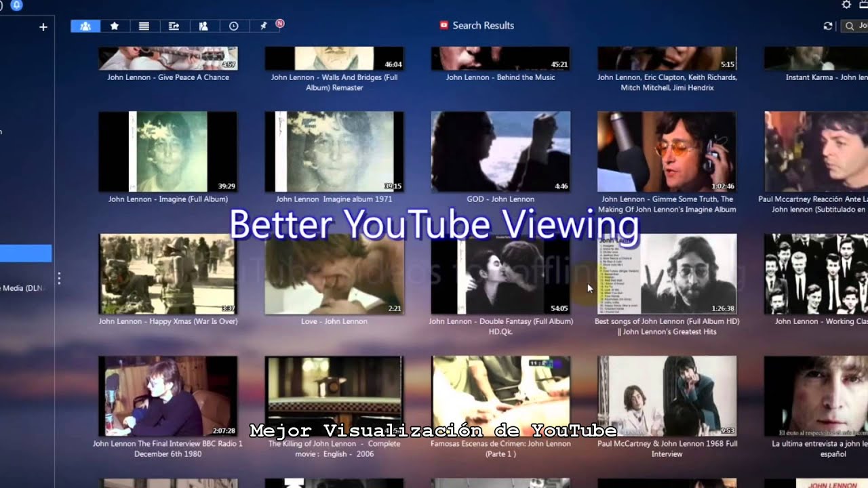
Task: Open Imagine album 1971 thumbnail
Action: click(334, 152)
